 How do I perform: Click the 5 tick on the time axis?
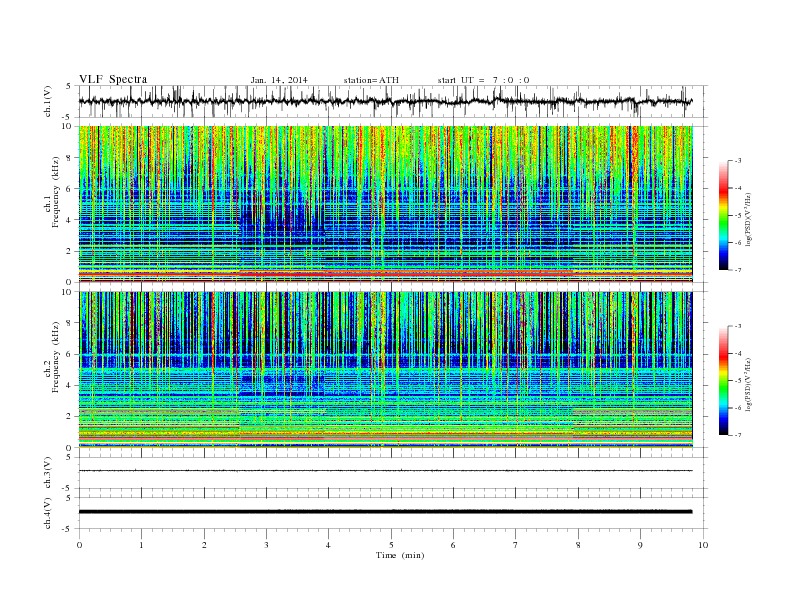tap(391, 545)
